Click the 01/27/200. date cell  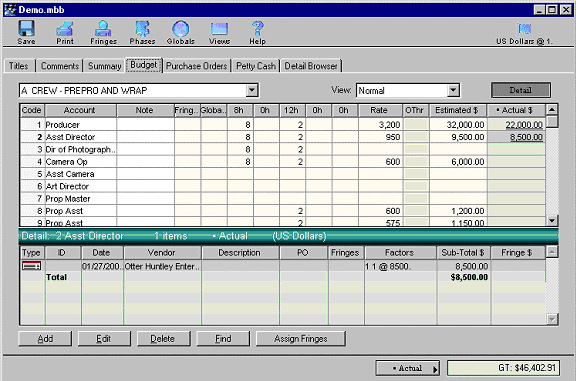pyautogui.click(x=102, y=266)
